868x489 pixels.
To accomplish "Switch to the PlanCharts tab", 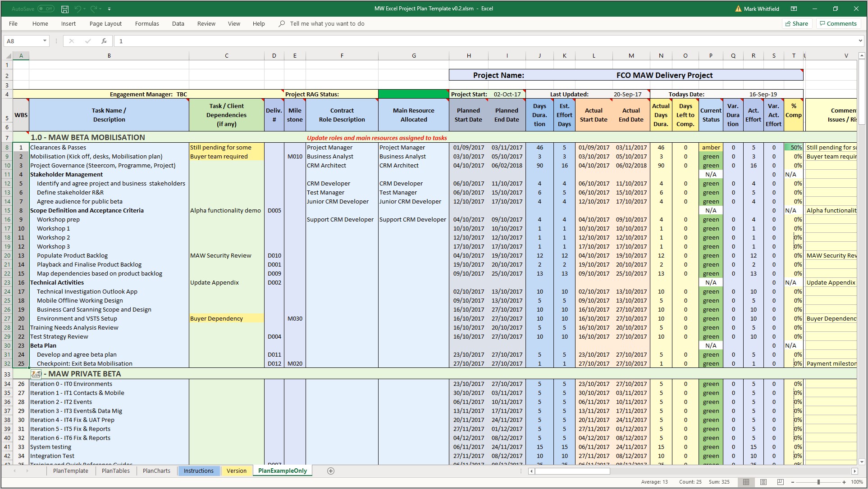I will click(x=156, y=471).
